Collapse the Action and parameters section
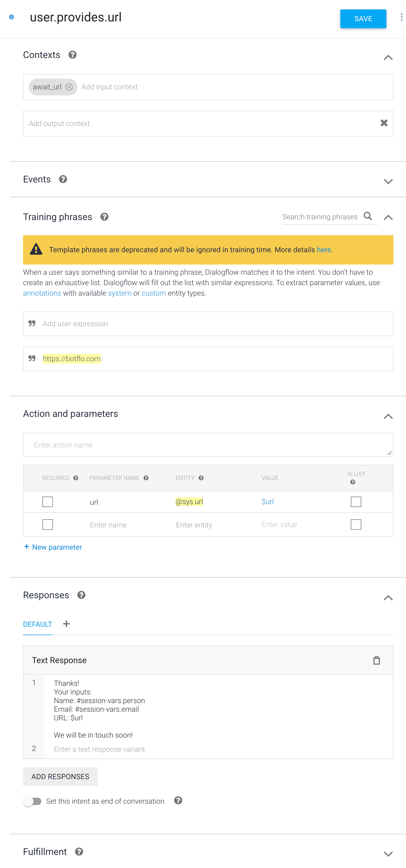406x868 pixels. [x=388, y=416]
